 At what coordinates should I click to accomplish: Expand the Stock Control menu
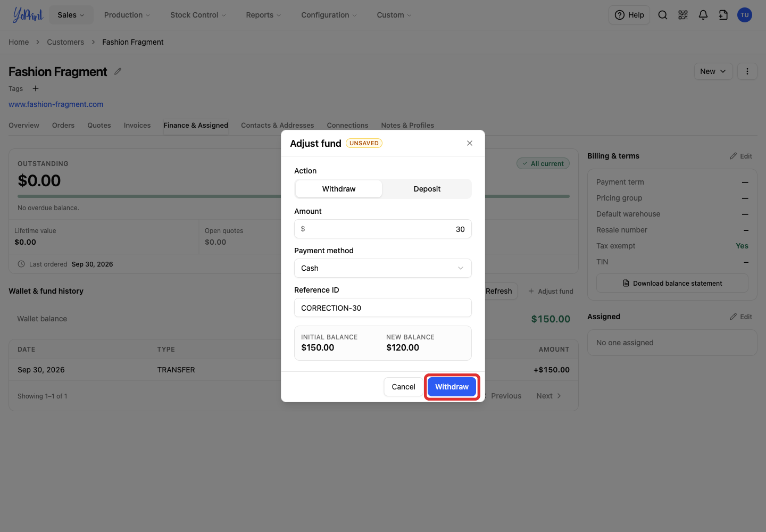point(198,15)
